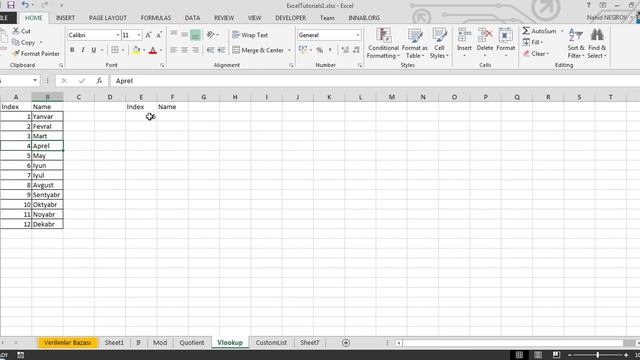
Task: Click the Increase Decimal icon
Action: (x=345, y=50)
